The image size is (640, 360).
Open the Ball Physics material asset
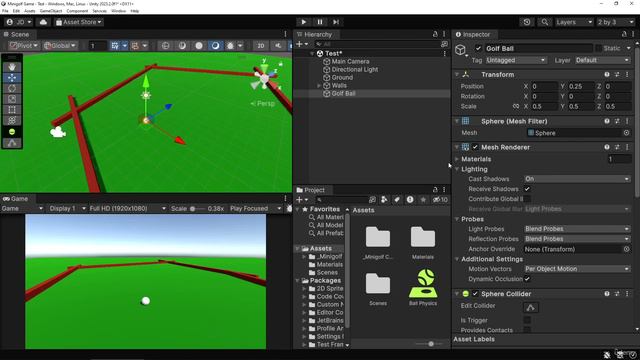tap(423, 287)
